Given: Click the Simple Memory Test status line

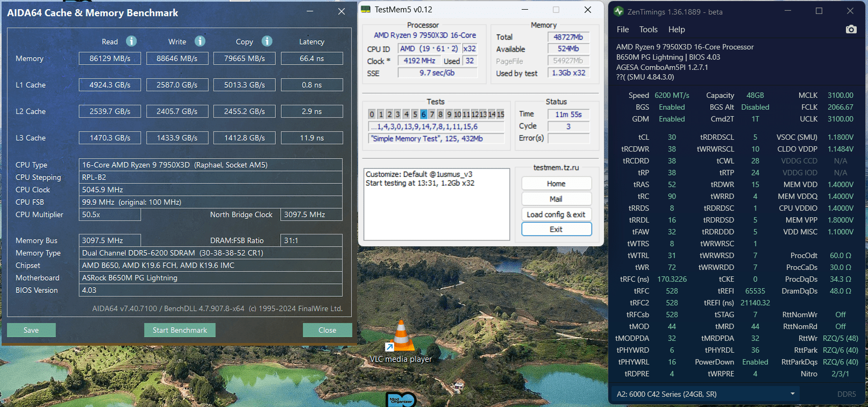Looking at the screenshot, I should point(437,139).
